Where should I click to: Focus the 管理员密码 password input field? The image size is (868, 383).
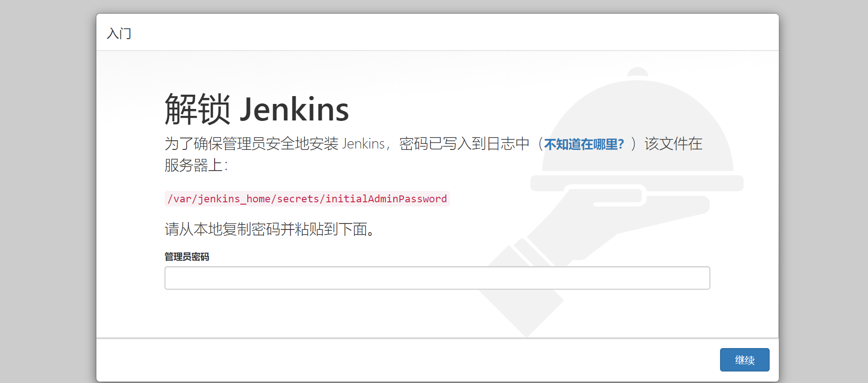pos(437,278)
